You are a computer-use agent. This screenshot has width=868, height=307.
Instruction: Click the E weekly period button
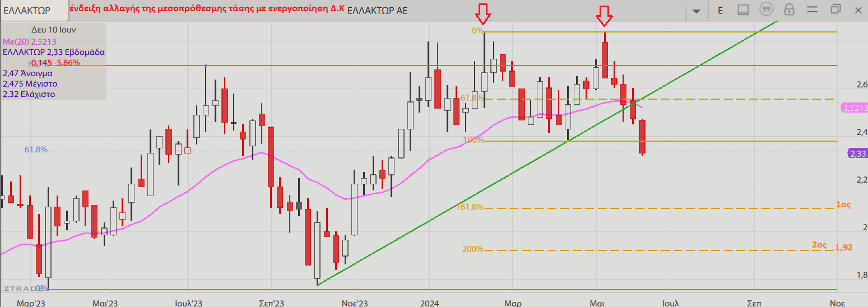pos(720,10)
